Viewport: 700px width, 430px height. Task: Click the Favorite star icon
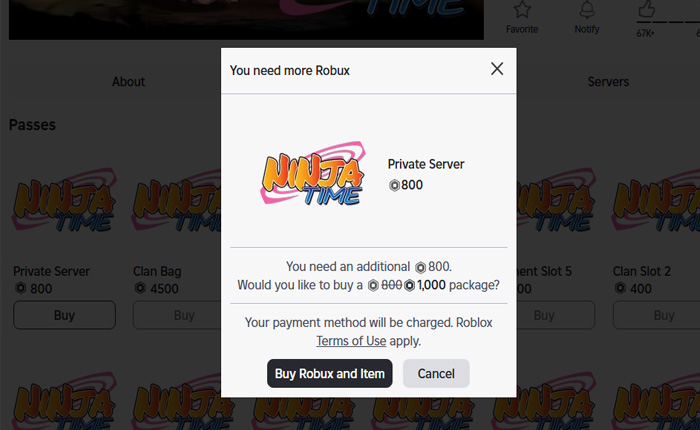521,10
